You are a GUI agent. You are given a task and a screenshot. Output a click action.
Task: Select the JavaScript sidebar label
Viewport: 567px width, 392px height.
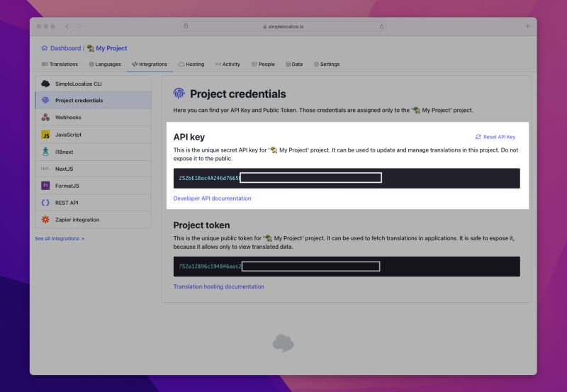(68, 135)
